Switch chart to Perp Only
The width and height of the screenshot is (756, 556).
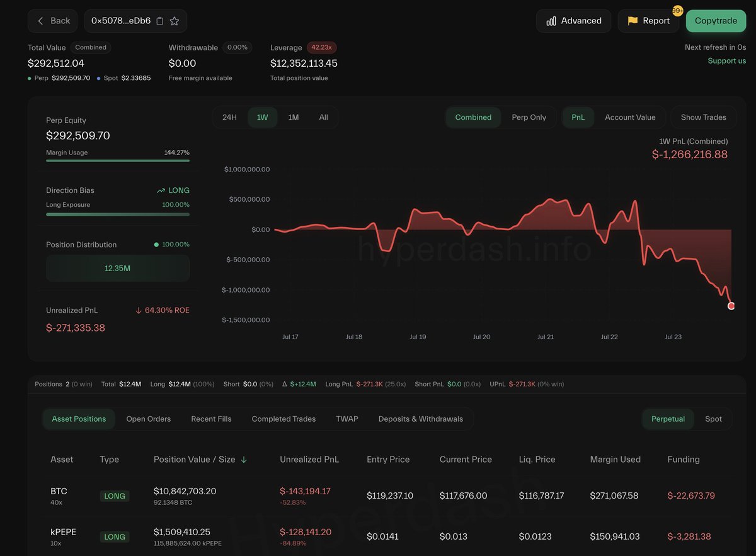point(529,117)
